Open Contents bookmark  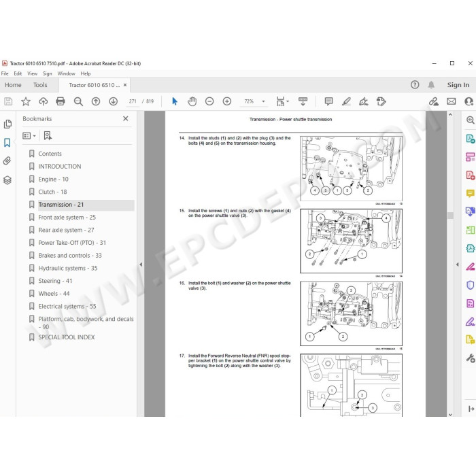[x=50, y=154]
